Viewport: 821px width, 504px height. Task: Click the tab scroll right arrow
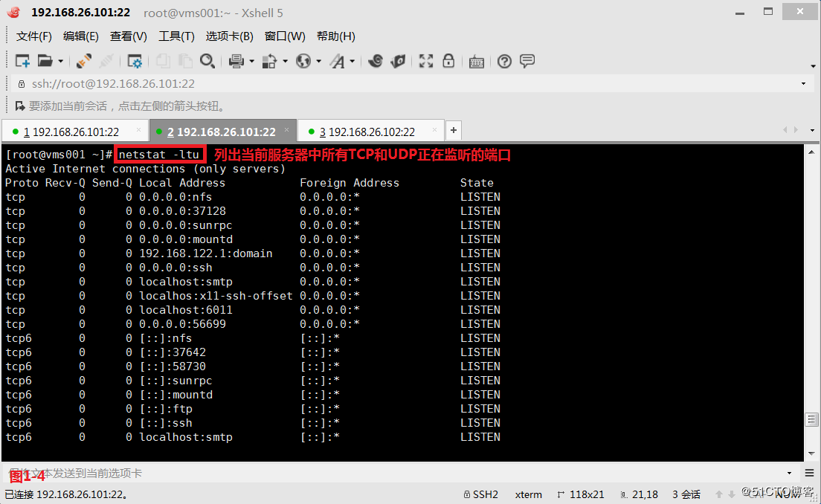point(796,130)
